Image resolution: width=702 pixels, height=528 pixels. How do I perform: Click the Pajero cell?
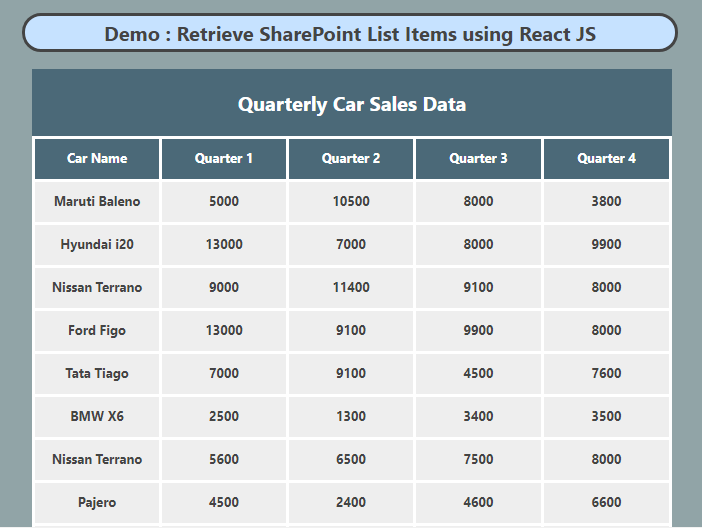pos(97,502)
